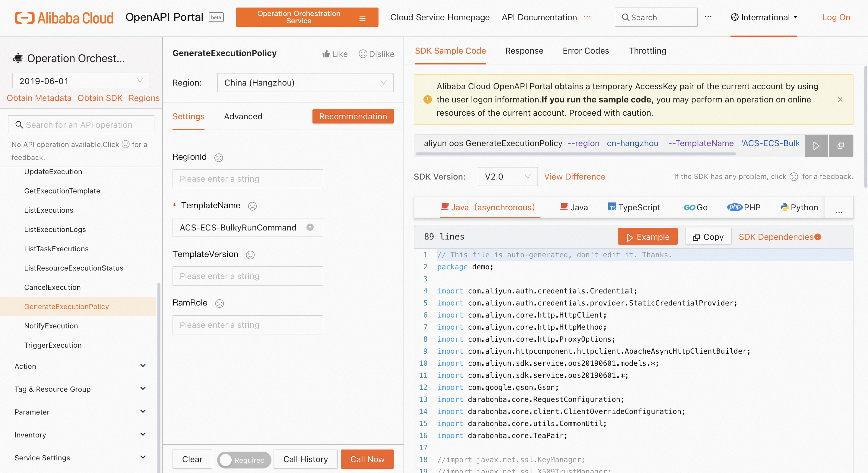This screenshot has height=473, width=868.
Task: Open the orchestration service hamburger menu icon
Action: point(362,18)
